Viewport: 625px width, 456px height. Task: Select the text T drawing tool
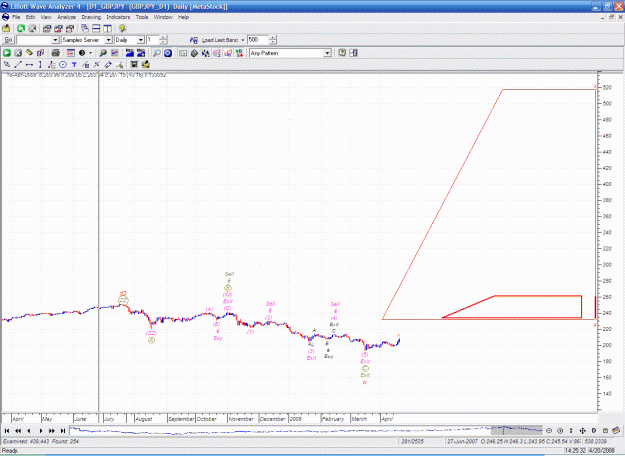74,64
